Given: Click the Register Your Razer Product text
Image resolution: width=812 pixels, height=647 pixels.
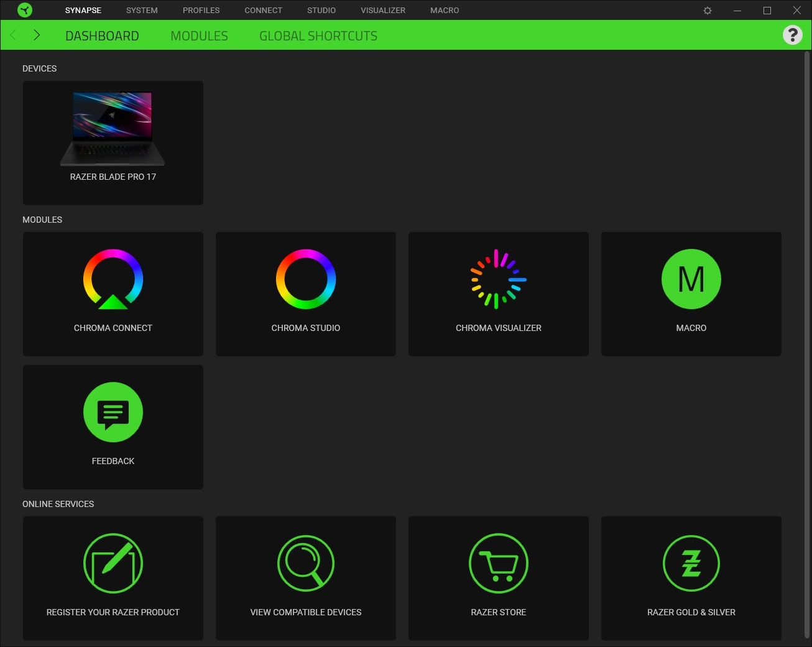Looking at the screenshot, I should 113,612.
